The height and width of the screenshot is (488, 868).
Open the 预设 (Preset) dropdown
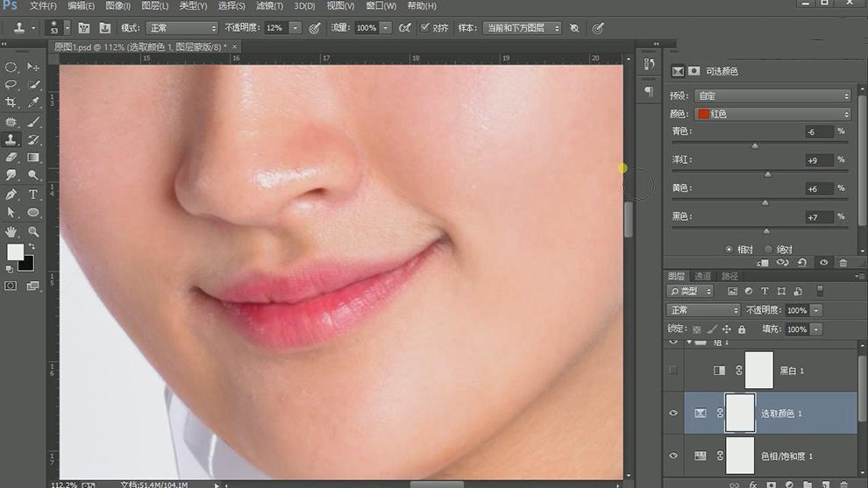tap(772, 95)
